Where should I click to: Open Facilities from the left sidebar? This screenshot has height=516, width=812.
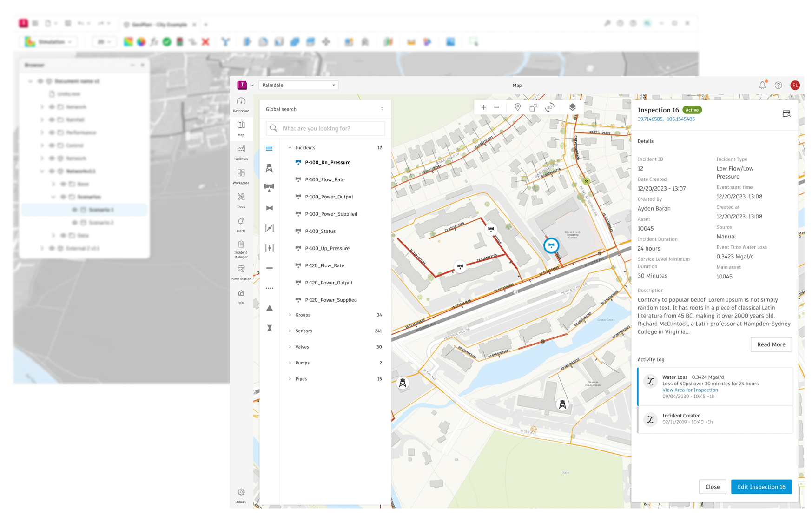[x=241, y=153]
